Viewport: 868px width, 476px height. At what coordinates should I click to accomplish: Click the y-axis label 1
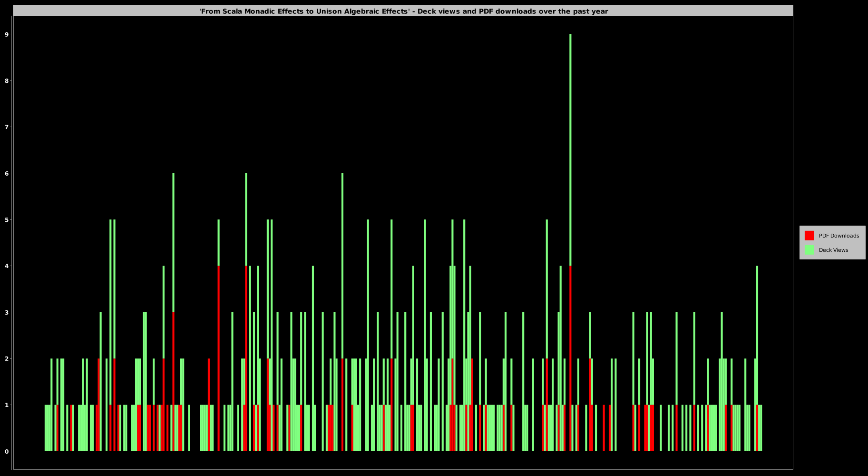tap(7, 405)
